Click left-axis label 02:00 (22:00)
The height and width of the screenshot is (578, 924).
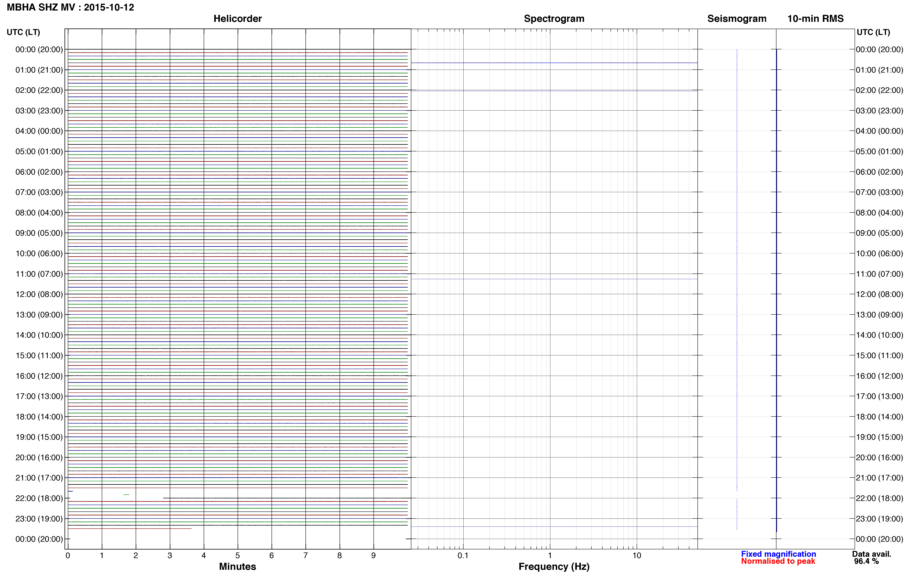[x=39, y=90]
